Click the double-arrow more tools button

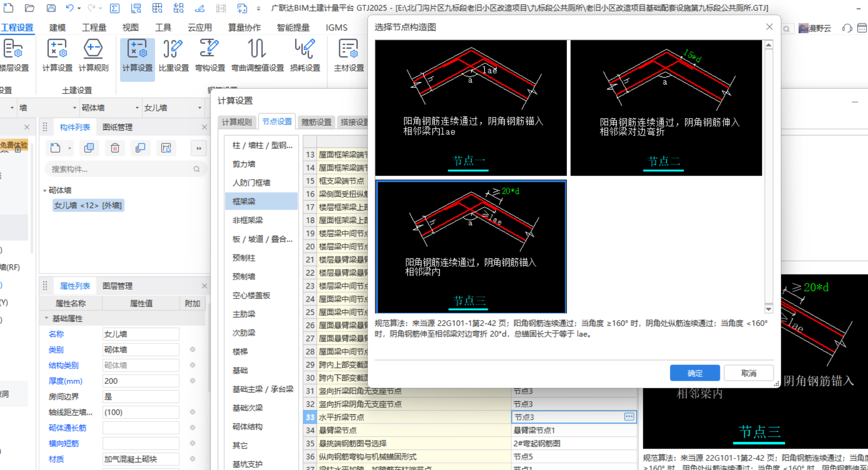(x=199, y=148)
